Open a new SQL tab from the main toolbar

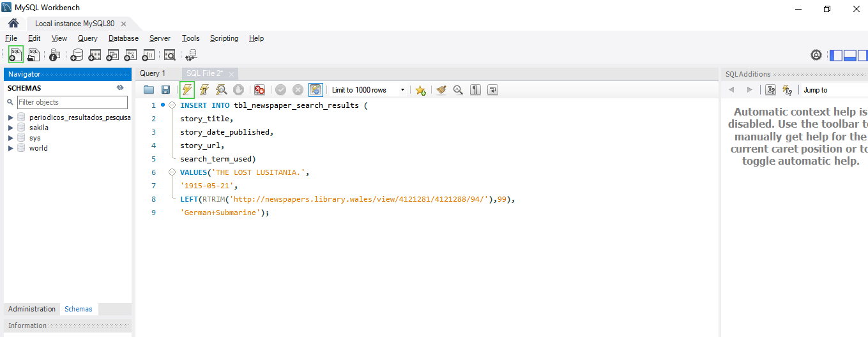(x=16, y=55)
